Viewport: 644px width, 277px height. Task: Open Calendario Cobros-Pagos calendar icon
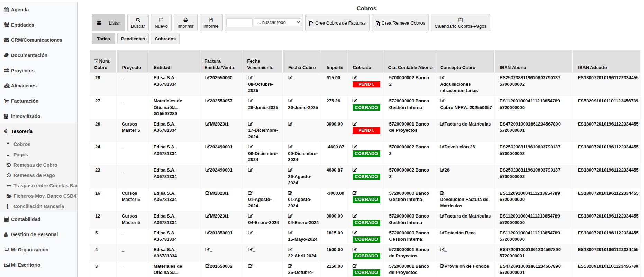(x=460, y=20)
